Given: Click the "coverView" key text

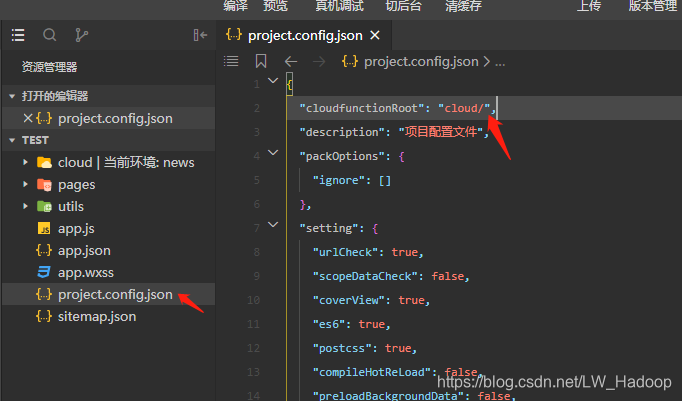Looking at the screenshot, I should coord(349,300).
